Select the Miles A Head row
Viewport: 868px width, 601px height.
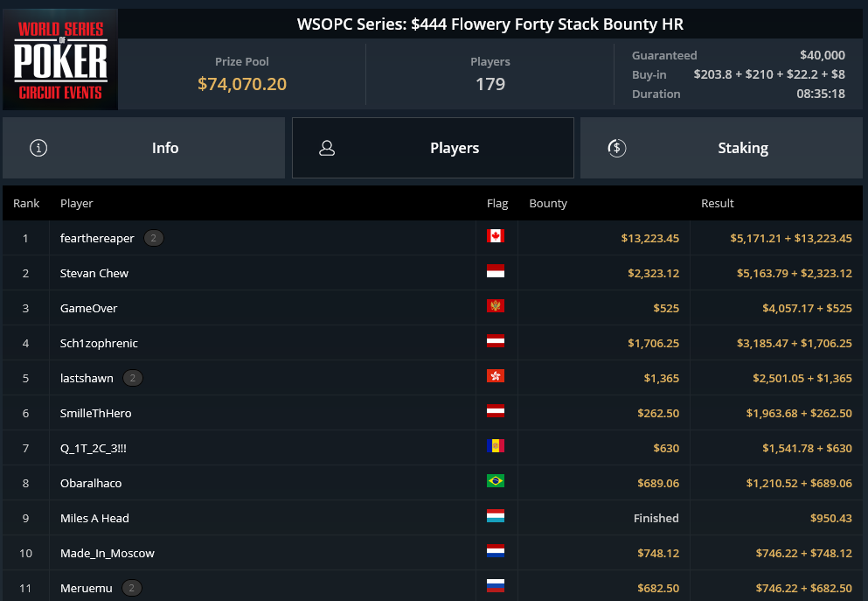click(433, 518)
